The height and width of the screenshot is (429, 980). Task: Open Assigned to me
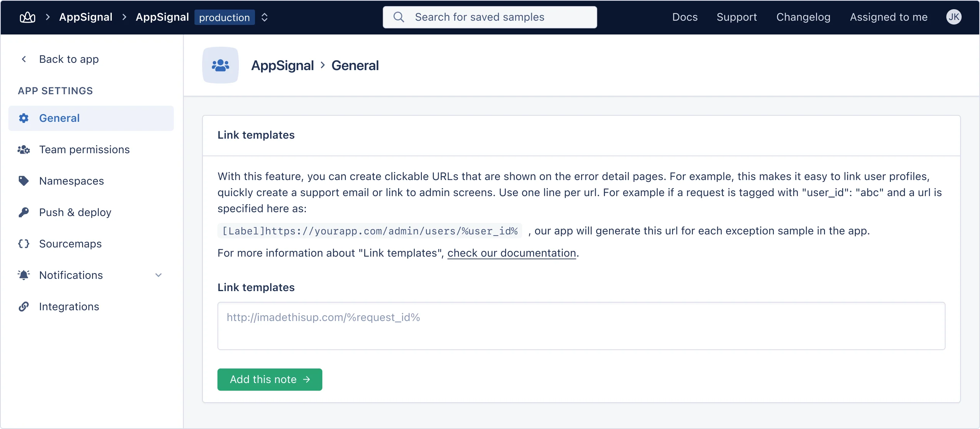pos(889,17)
